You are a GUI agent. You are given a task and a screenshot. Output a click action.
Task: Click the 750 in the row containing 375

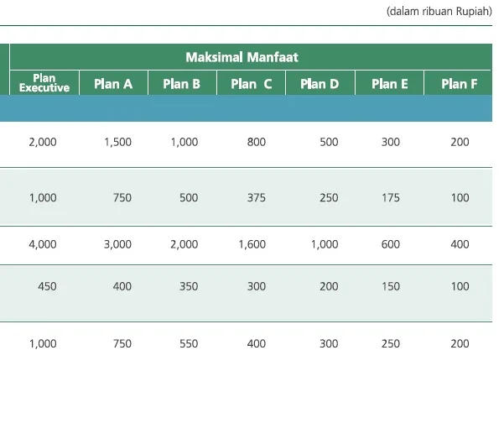(122, 197)
